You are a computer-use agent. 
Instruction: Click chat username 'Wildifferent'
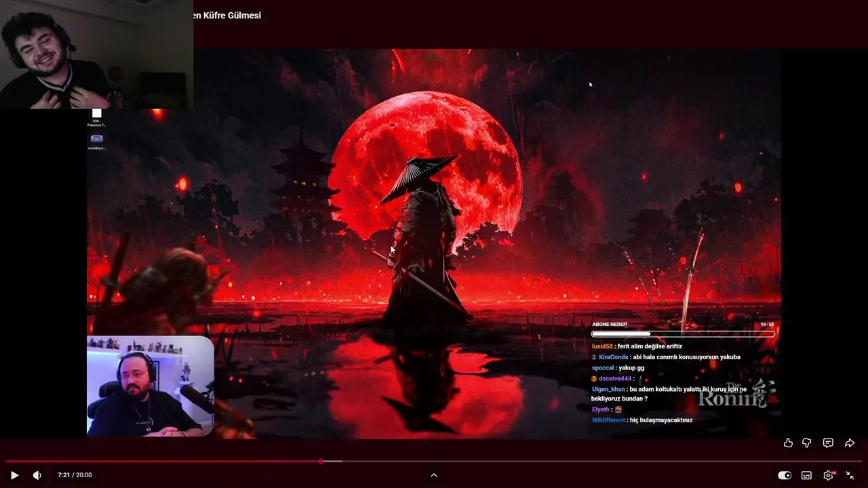(608, 420)
